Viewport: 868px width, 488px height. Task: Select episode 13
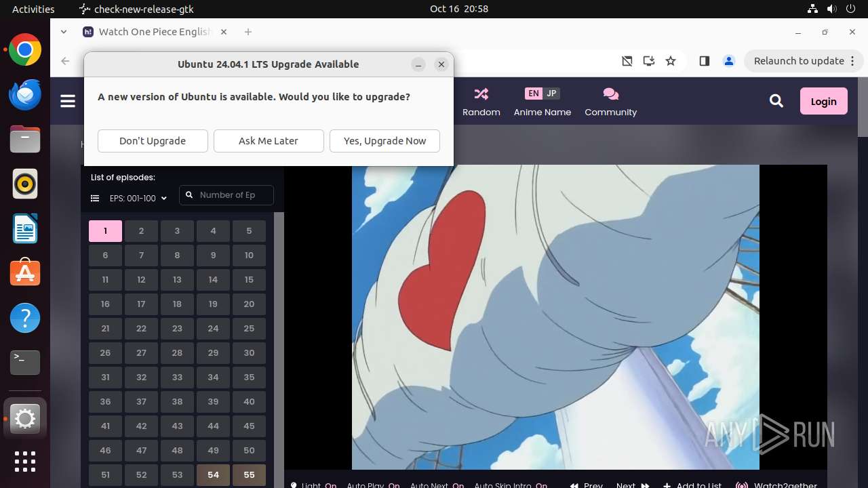(x=177, y=280)
